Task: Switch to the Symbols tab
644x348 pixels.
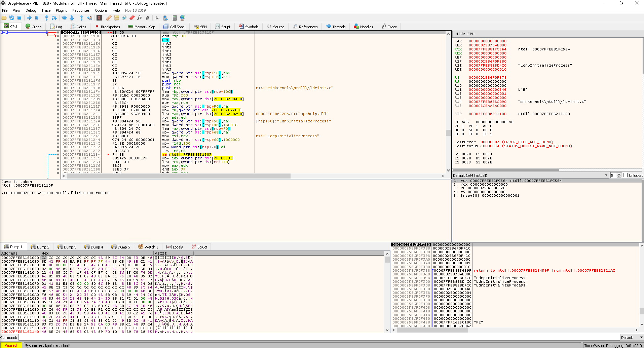Action: (x=249, y=27)
